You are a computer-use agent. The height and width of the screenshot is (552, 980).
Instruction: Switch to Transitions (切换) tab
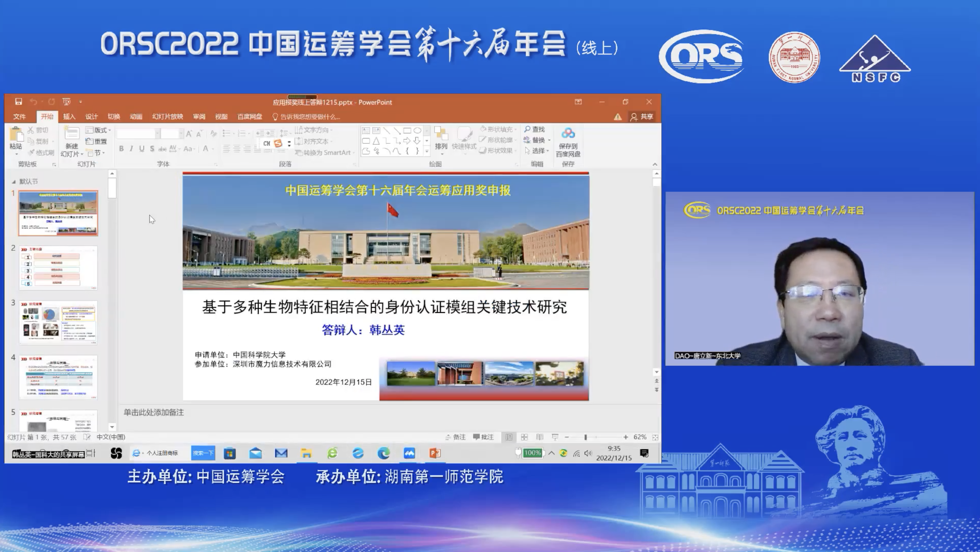coord(113,116)
